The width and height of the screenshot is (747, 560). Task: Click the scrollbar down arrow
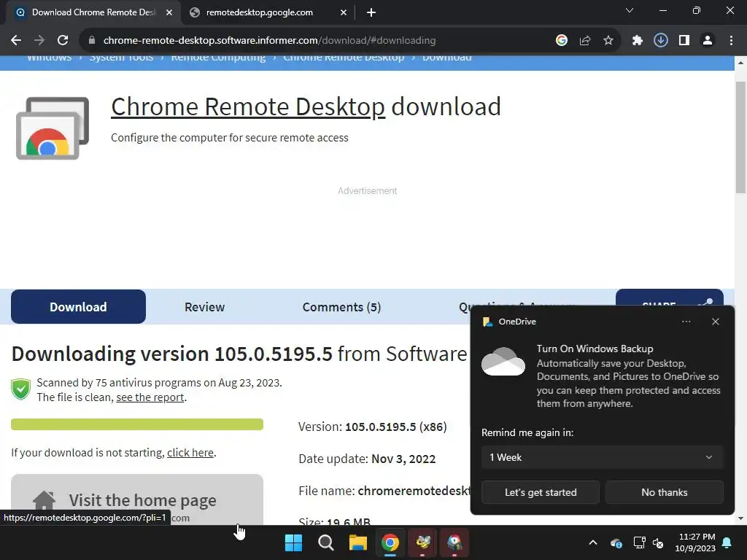click(740, 518)
